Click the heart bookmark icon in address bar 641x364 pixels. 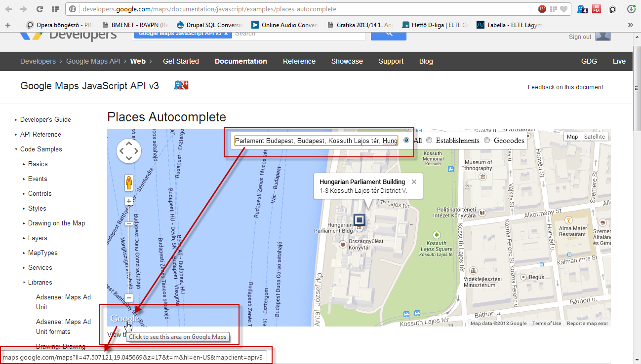tap(564, 9)
